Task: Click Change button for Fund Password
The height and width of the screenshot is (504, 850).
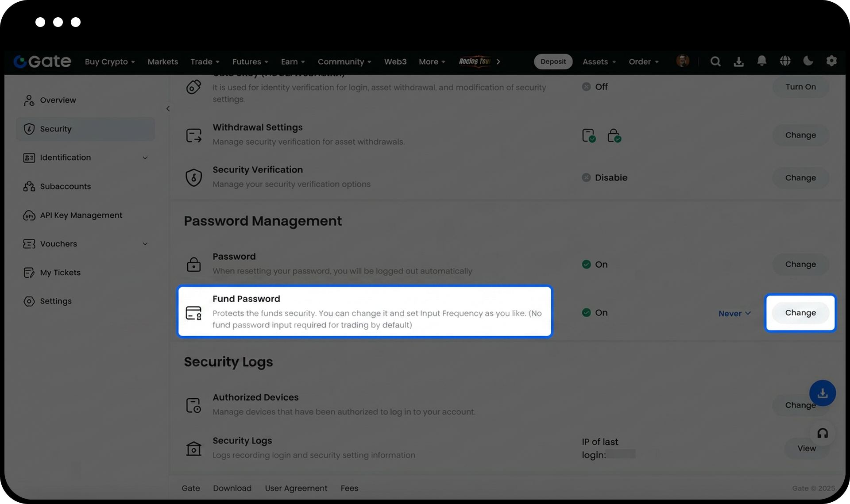Action: coord(800,313)
